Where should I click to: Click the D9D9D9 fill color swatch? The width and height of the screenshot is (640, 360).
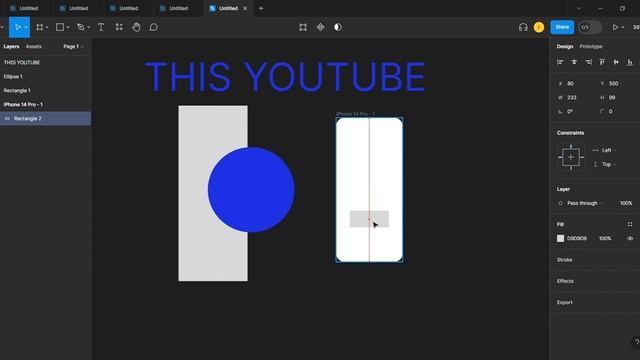point(560,238)
